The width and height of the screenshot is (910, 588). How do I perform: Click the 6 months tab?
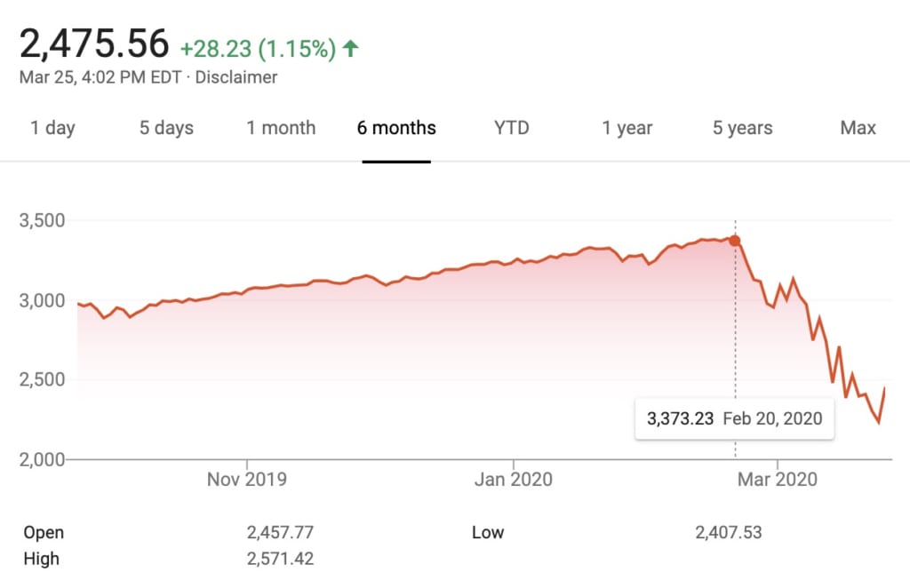(396, 128)
